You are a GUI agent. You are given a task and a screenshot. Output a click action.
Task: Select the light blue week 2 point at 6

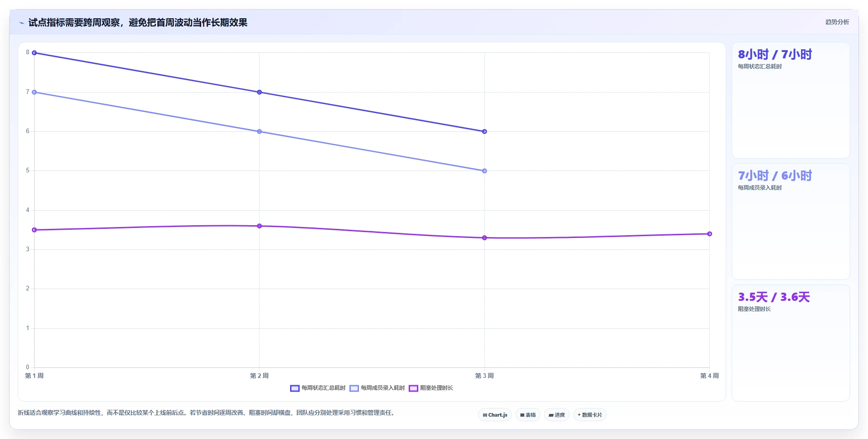point(260,132)
